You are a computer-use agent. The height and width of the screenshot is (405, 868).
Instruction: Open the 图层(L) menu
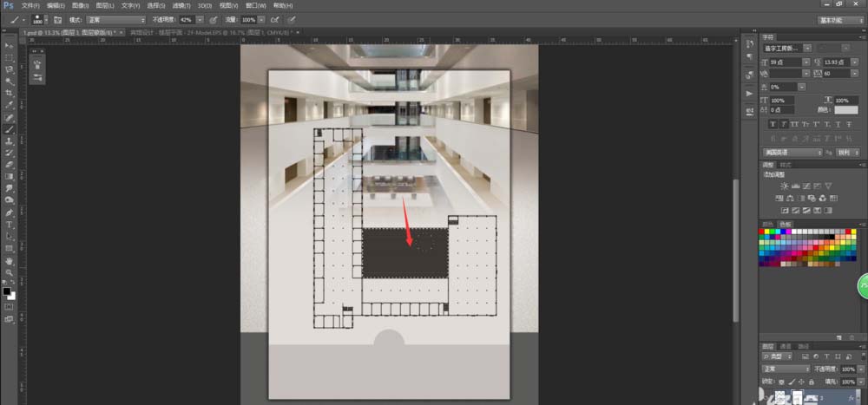(x=105, y=5)
